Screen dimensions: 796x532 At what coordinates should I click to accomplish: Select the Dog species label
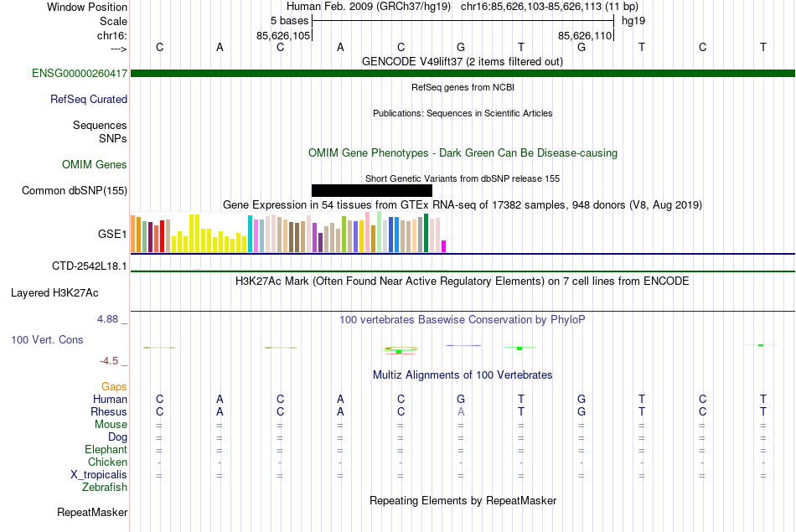coord(118,437)
